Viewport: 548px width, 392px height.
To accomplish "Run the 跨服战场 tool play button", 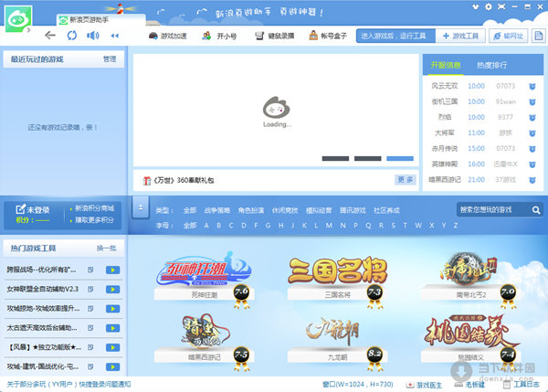I will click(113, 270).
